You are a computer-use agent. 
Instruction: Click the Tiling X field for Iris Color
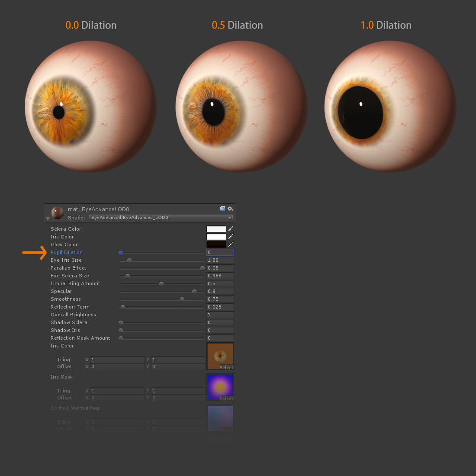(117, 360)
